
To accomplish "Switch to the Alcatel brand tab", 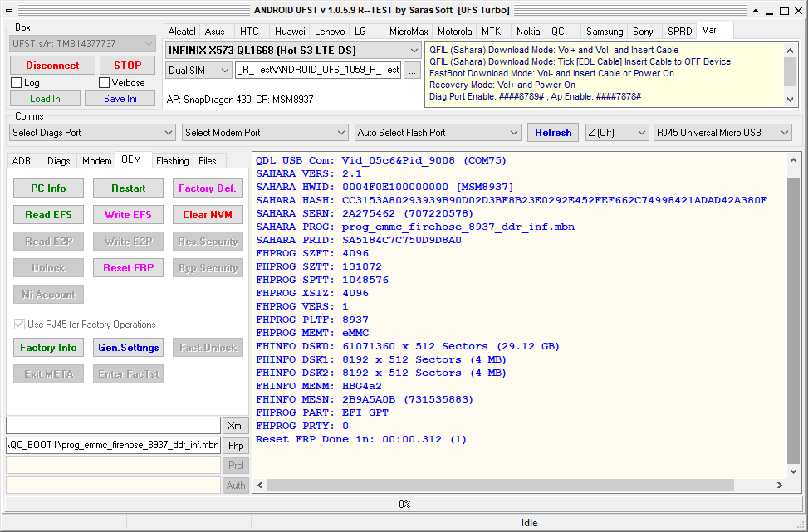I will 182,32.
